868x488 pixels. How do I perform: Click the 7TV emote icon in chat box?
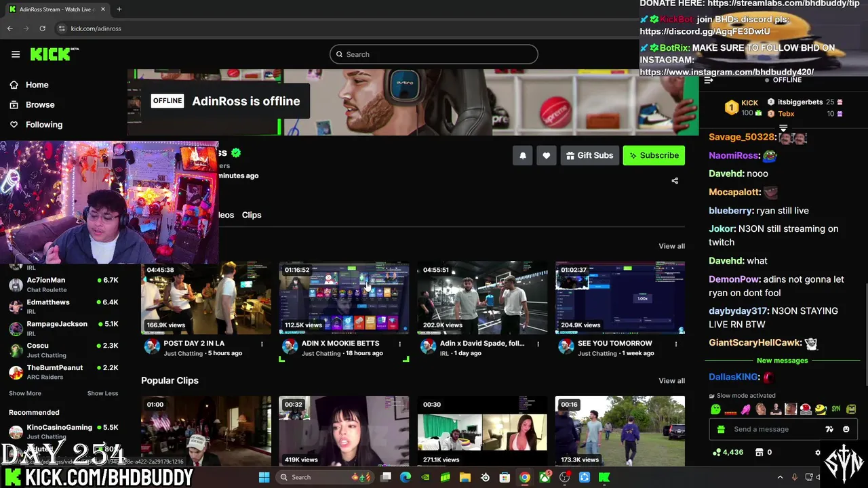click(x=829, y=429)
